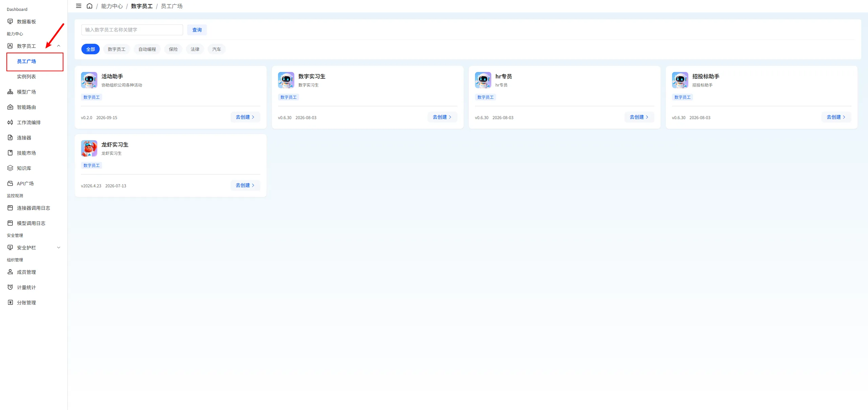Open 知识库 sidebar icon
The width and height of the screenshot is (868, 410).
(x=10, y=168)
